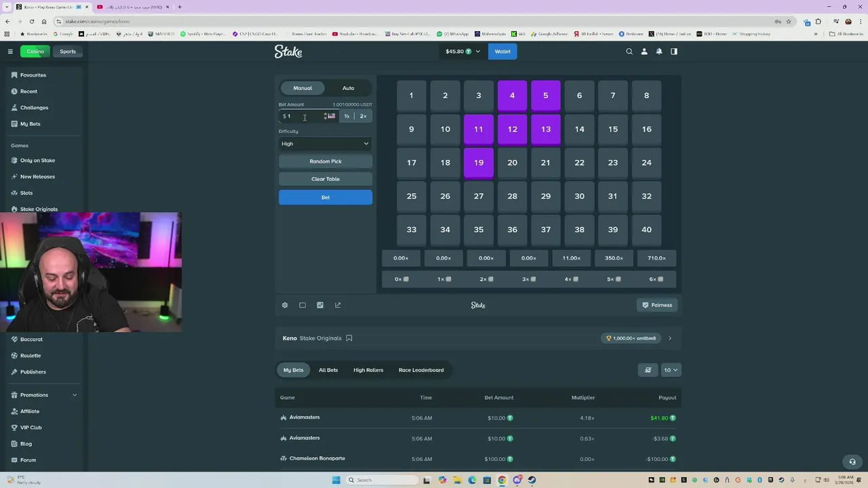Click the Windows Start button
868x488 pixels.
(x=336, y=481)
